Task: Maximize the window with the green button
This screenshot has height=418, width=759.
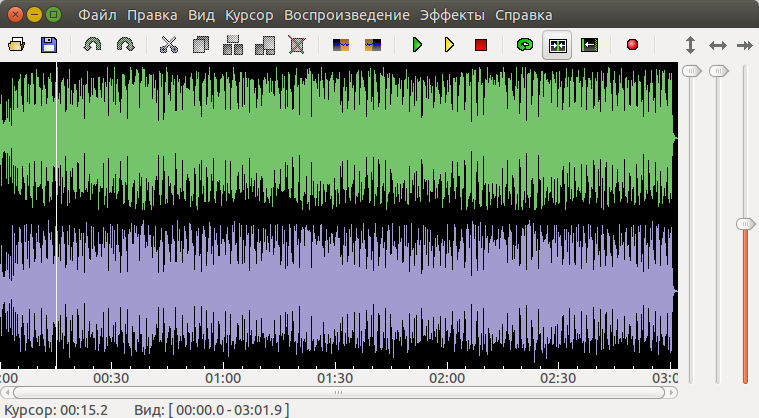Action: (53, 15)
